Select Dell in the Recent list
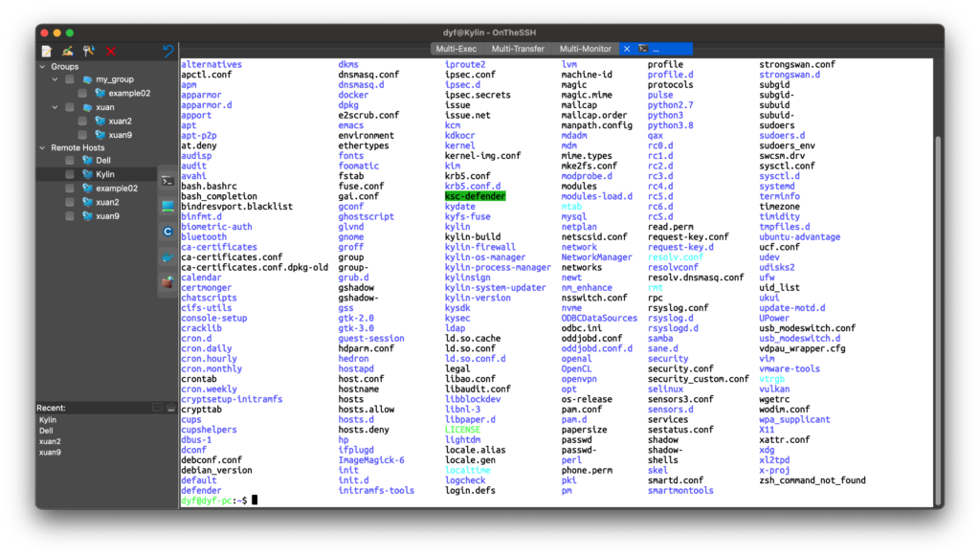980x556 pixels. pyautogui.click(x=46, y=431)
